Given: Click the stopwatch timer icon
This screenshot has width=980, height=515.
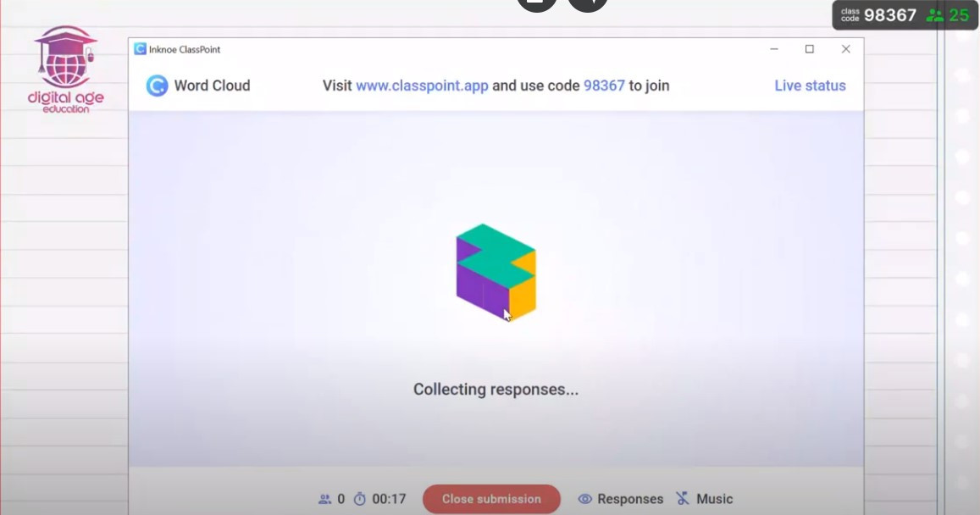Looking at the screenshot, I should click(360, 499).
